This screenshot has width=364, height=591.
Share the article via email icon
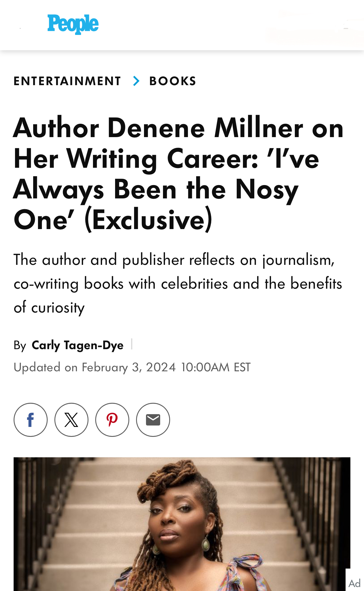[x=153, y=420]
